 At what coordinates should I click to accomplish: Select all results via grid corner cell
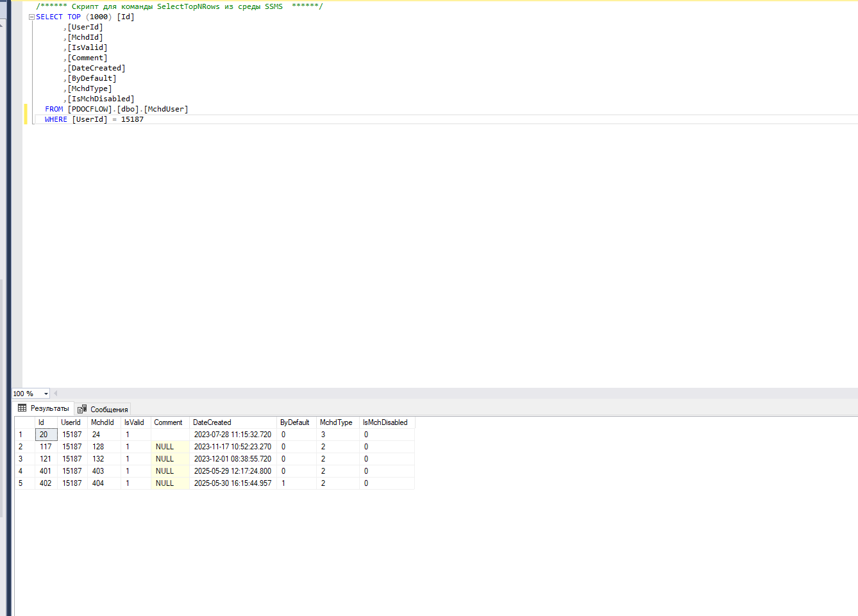point(24,422)
